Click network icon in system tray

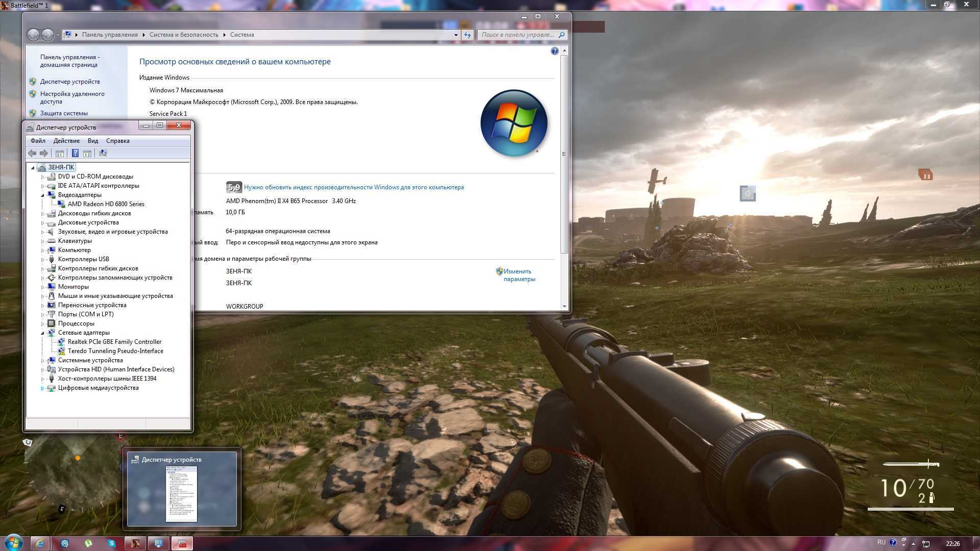[926, 543]
